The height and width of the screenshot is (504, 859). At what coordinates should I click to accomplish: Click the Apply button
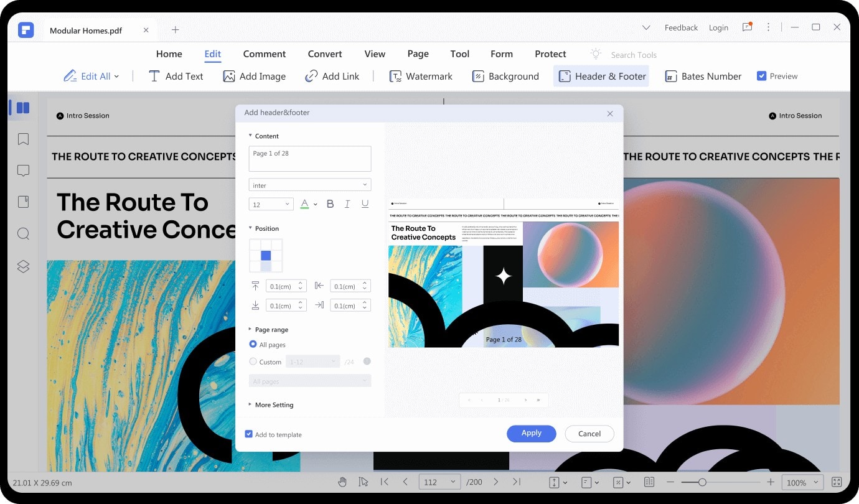click(531, 434)
